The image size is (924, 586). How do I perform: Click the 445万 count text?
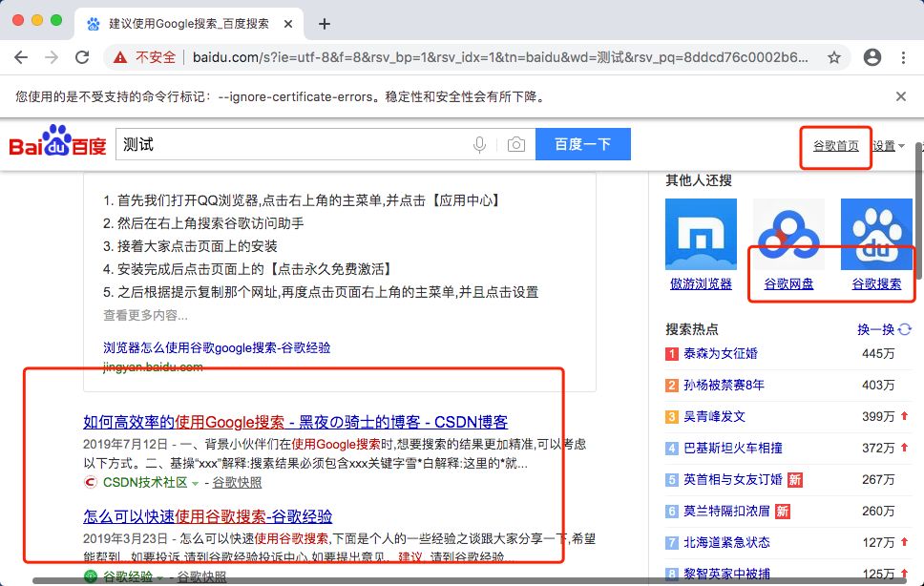(x=878, y=353)
